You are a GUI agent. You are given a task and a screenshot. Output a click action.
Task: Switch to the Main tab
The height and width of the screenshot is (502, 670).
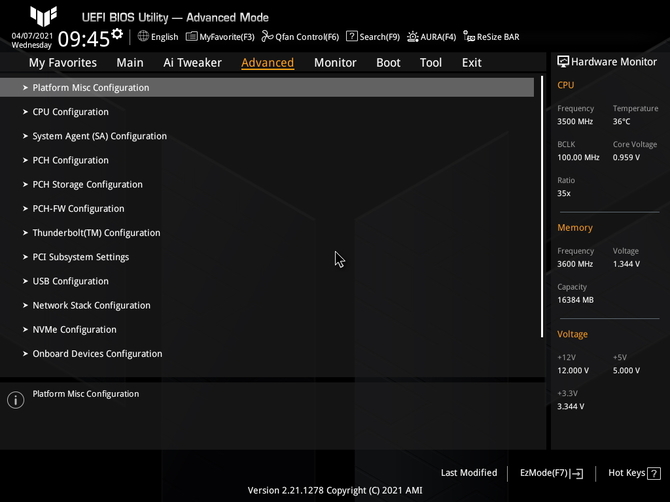point(130,63)
